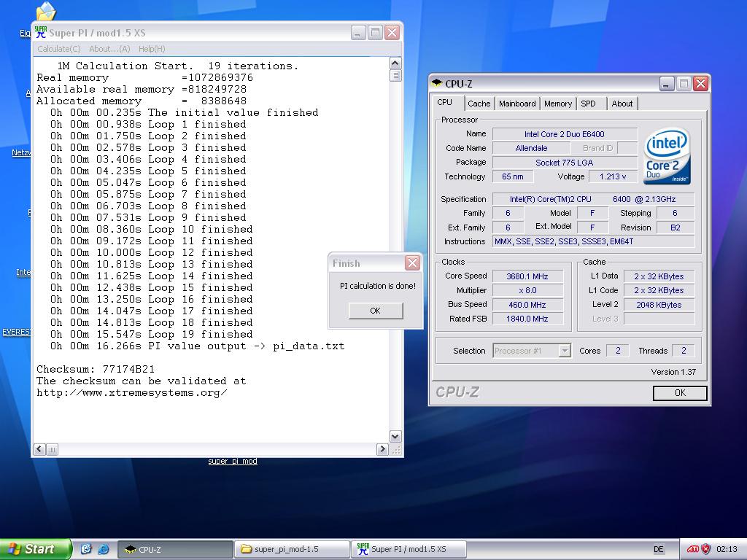
Task: Click the taskbar clock showing 02:13
Action: [727, 549]
